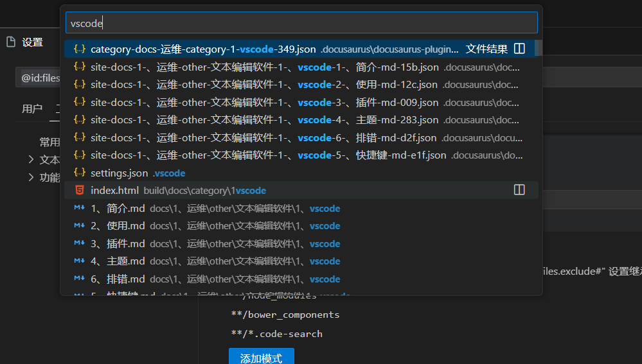Viewport: 642px width, 364px height.
Task: Open the 6、排错.md markdown file
Action: click(301, 279)
